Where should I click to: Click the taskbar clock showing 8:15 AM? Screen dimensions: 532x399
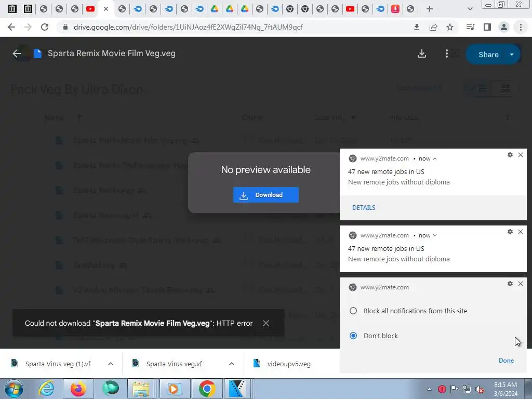pyautogui.click(x=506, y=389)
